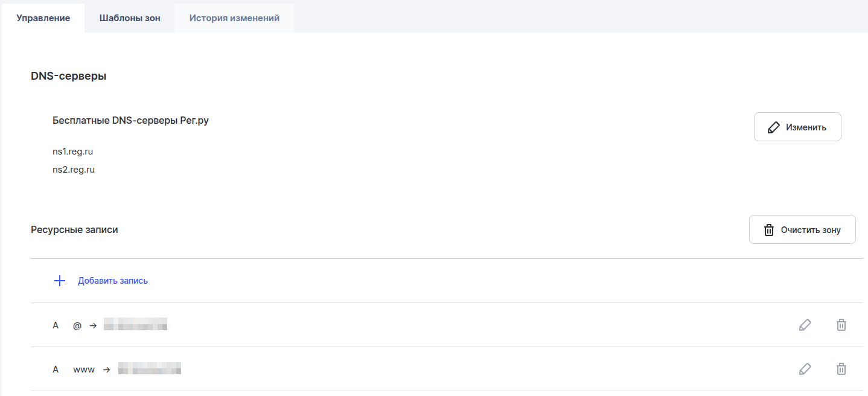
Task: Click the @ symbol in first record
Action: (x=77, y=325)
